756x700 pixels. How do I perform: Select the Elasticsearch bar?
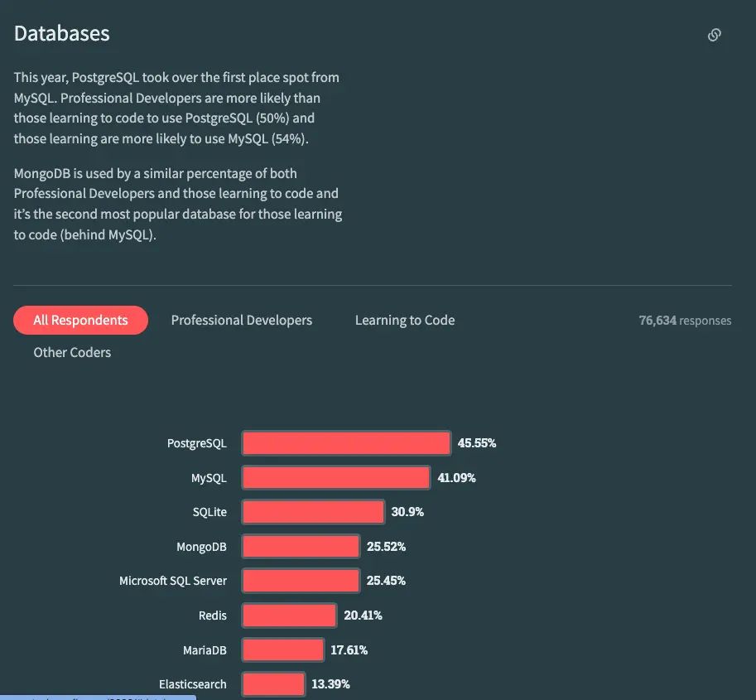273,684
